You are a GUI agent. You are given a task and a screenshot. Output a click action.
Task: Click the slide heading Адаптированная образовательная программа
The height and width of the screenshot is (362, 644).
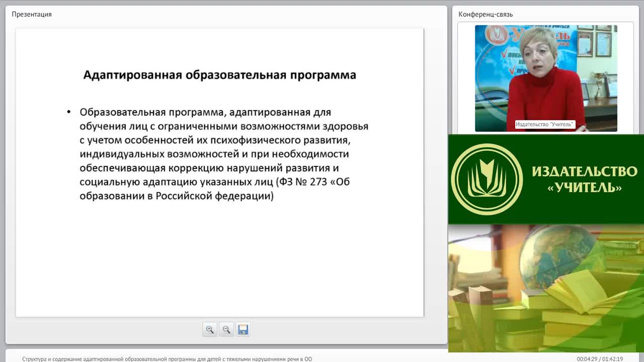(x=219, y=75)
